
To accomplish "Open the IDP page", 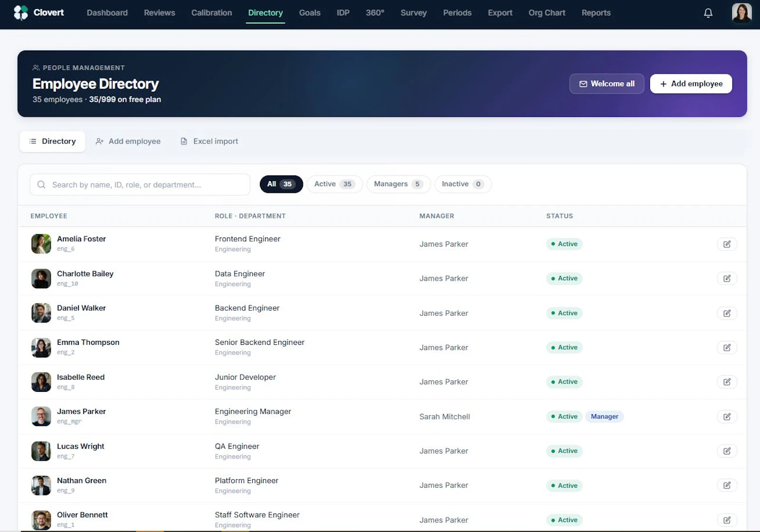I will pos(343,13).
